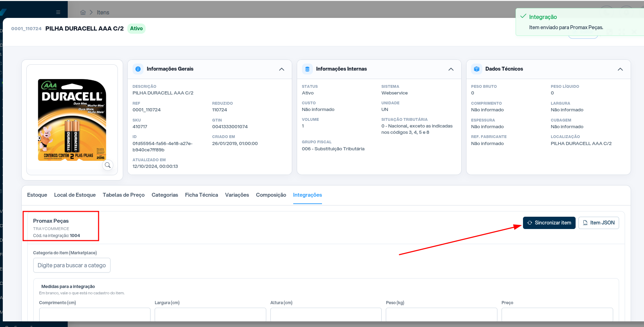Click the Sincronizar item button
This screenshot has width=644, height=327.
549,223
